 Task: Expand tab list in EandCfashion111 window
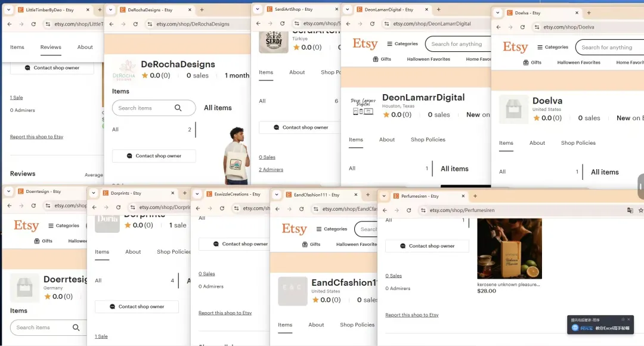[277, 195]
